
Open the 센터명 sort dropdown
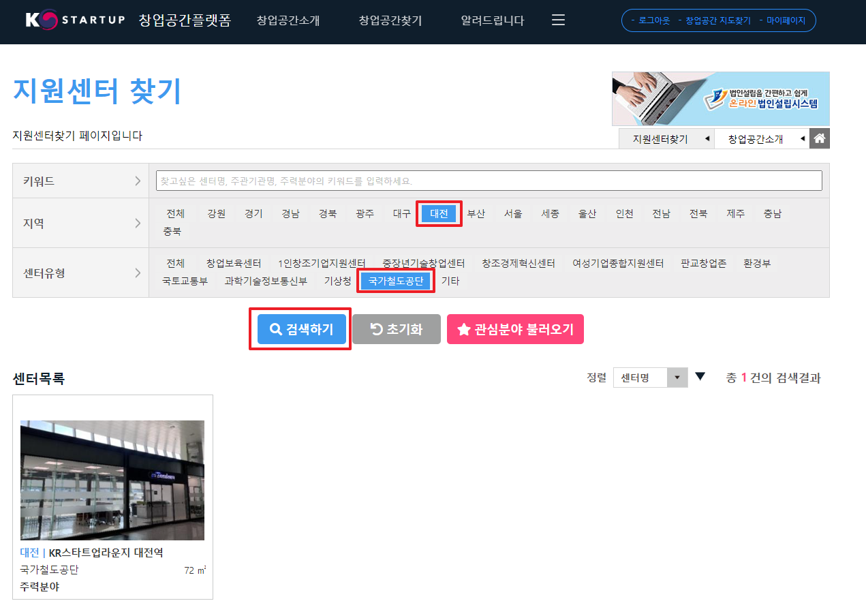pyautogui.click(x=650, y=377)
